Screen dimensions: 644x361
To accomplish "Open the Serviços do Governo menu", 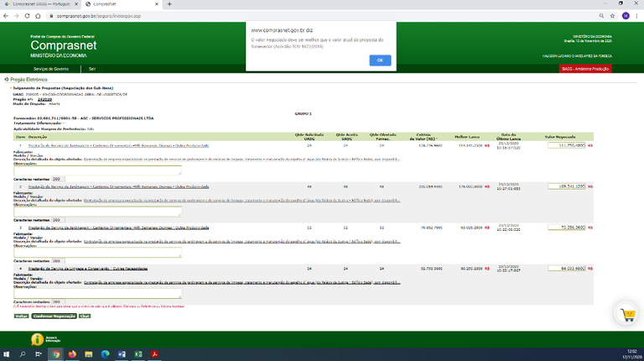I will click(x=51, y=69).
